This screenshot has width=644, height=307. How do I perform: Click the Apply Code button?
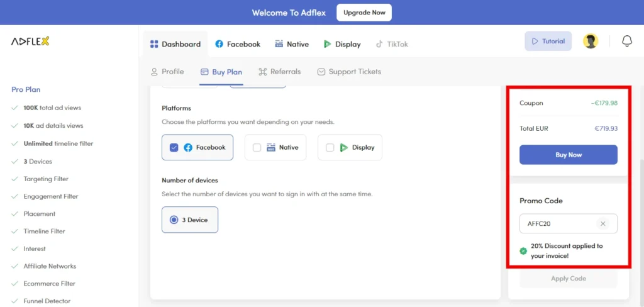(x=568, y=279)
